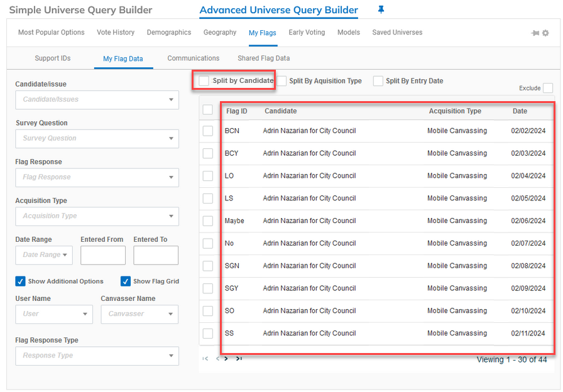Check the SGN flag row checkbox
The image size is (563, 392).
[207, 266]
